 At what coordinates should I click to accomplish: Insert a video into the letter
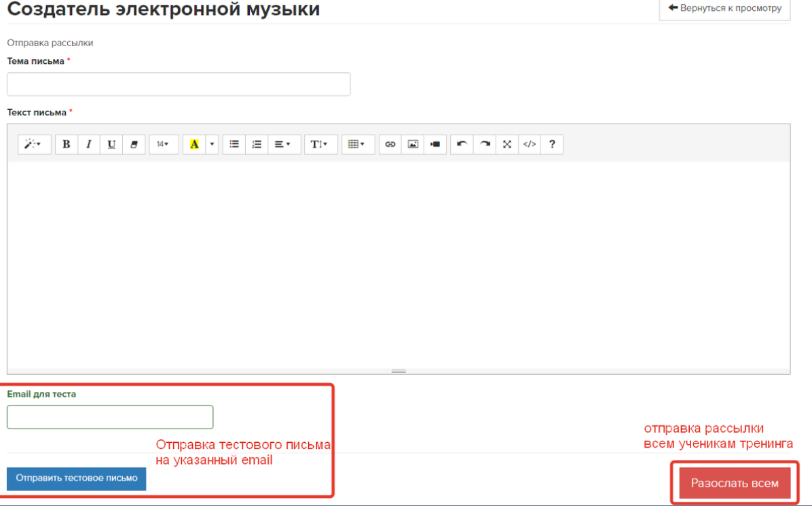pos(435,144)
